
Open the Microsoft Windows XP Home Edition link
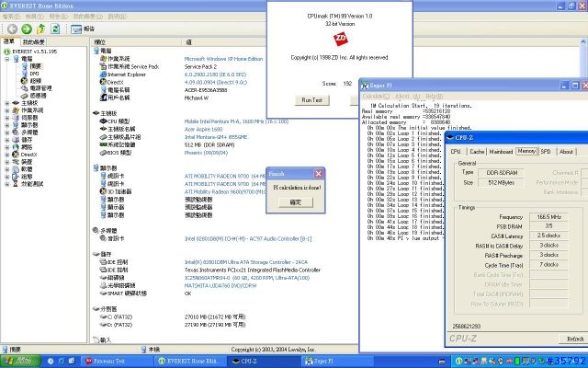pyautogui.click(x=223, y=59)
